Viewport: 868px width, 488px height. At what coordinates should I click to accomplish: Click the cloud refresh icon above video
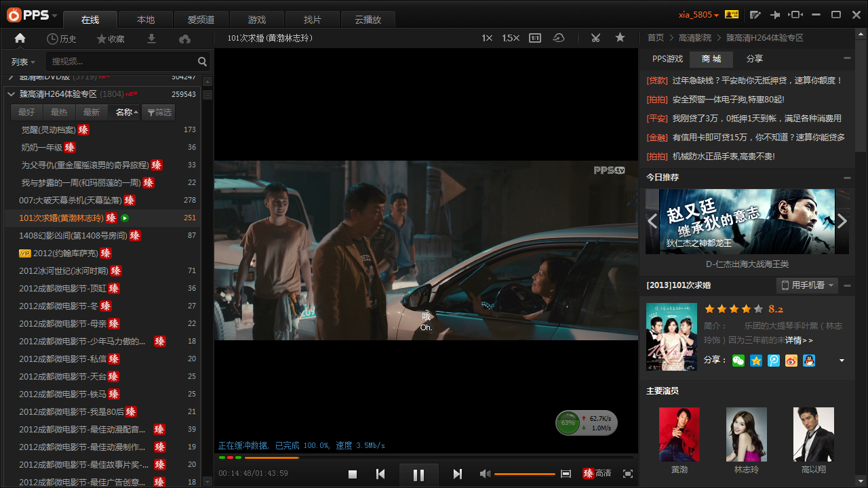click(559, 39)
